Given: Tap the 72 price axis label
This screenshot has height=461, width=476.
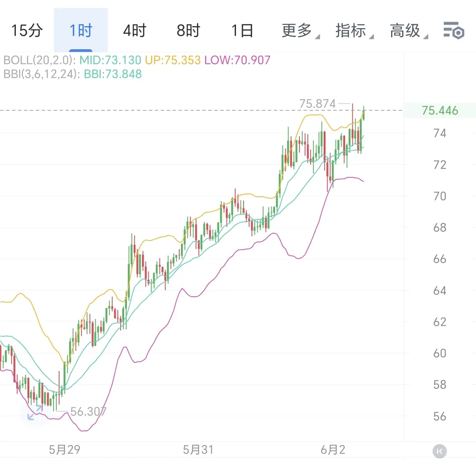Looking at the screenshot, I should 440,165.
